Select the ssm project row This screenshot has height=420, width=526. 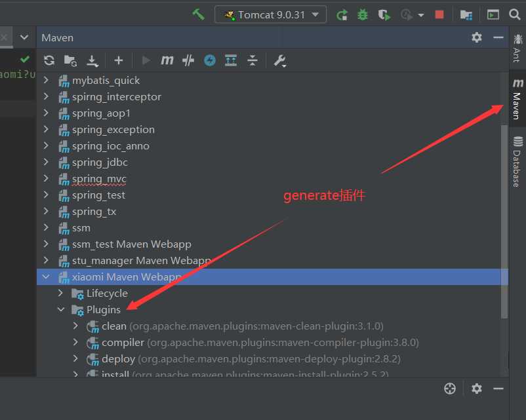pos(268,228)
